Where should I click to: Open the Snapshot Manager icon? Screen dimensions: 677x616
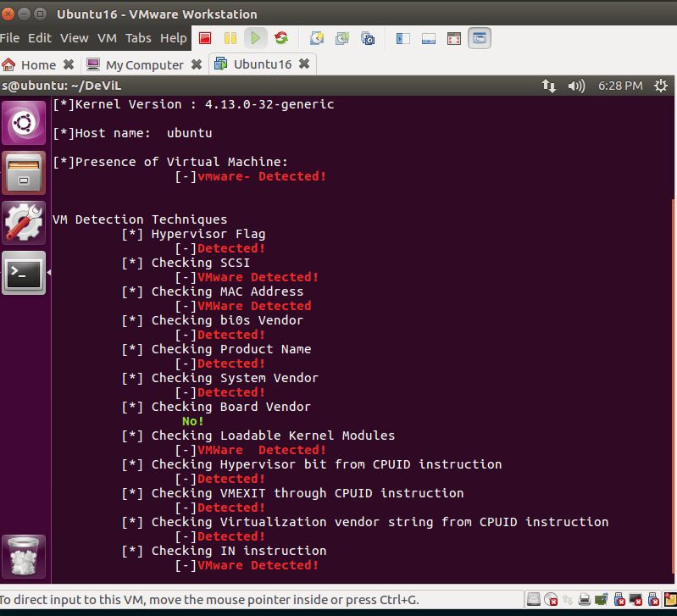click(368, 38)
